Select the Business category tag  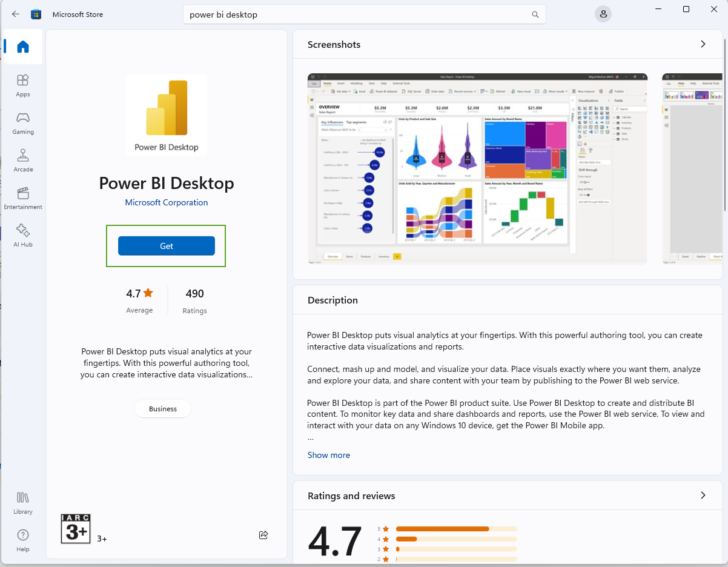coord(163,409)
